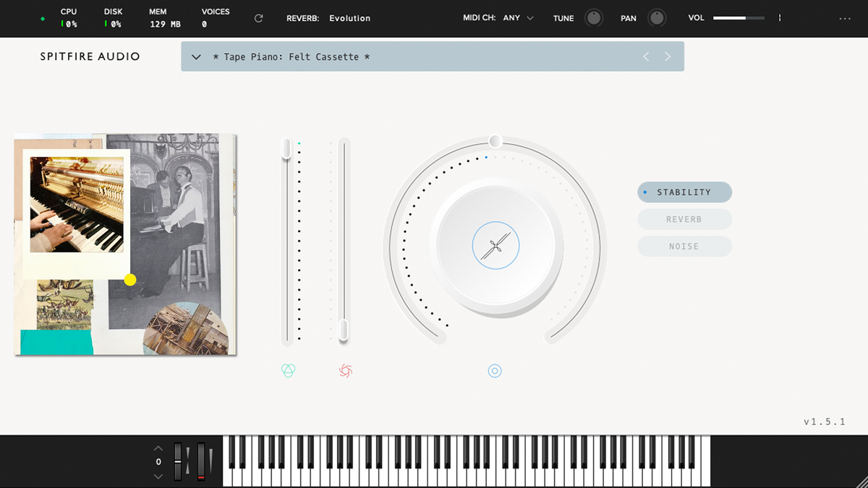Click the octave up arrow near the keyboard
This screenshot has height=488, width=868.
click(158, 447)
